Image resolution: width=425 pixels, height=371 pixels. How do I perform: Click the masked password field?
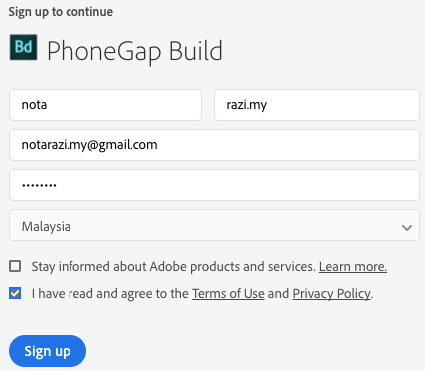(214, 185)
